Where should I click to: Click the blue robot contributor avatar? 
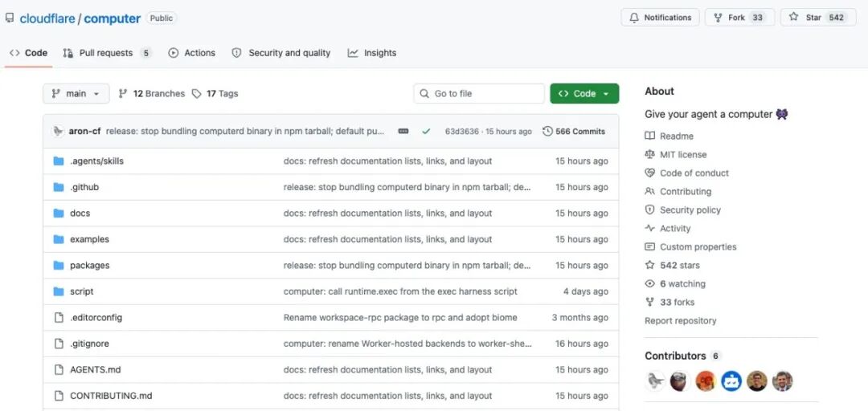[x=731, y=381]
